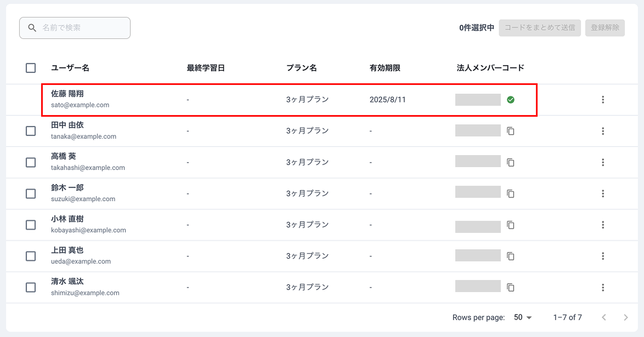Go to the next page arrow
This screenshot has height=337, width=644.
(626, 317)
